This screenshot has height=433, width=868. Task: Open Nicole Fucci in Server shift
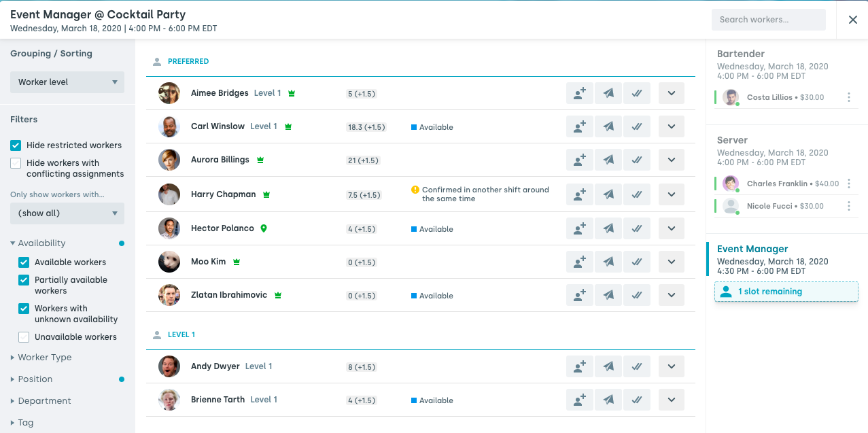click(x=769, y=206)
